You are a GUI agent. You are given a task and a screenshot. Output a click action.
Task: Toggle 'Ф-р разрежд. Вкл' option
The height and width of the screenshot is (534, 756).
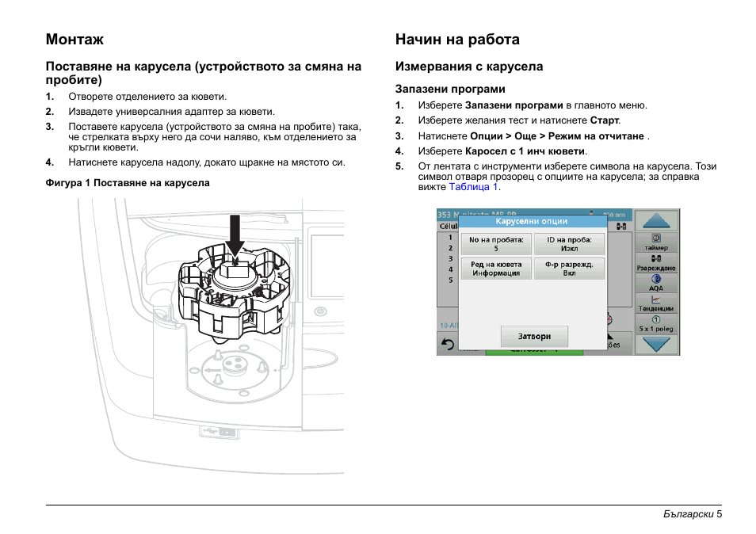pyautogui.click(x=569, y=269)
